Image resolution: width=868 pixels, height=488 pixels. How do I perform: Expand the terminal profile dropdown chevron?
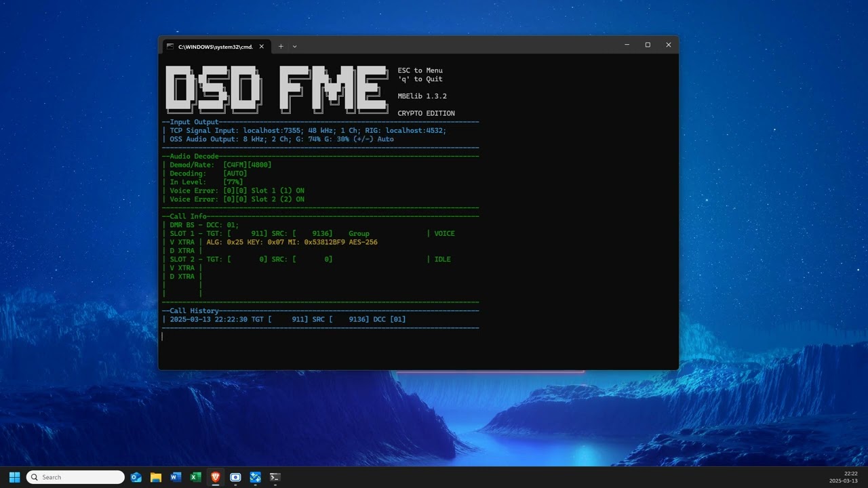tap(294, 47)
